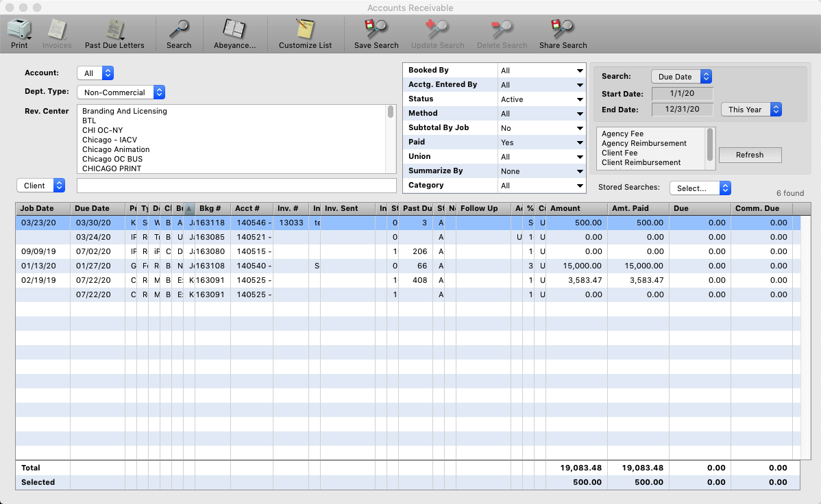Sort by Inv. Sent column header
The width and height of the screenshot is (821, 504).
pyautogui.click(x=347, y=208)
